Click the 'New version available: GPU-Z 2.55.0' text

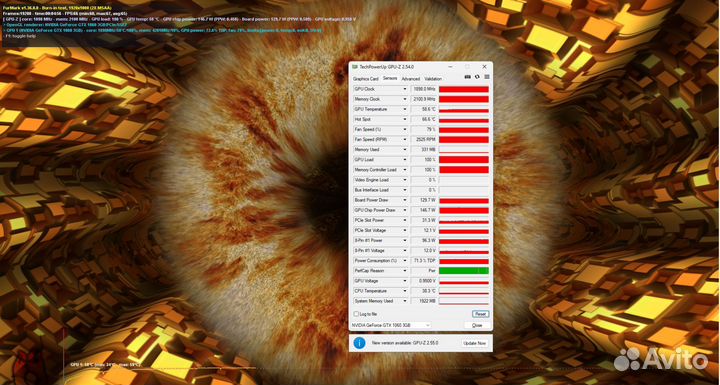click(405, 343)
